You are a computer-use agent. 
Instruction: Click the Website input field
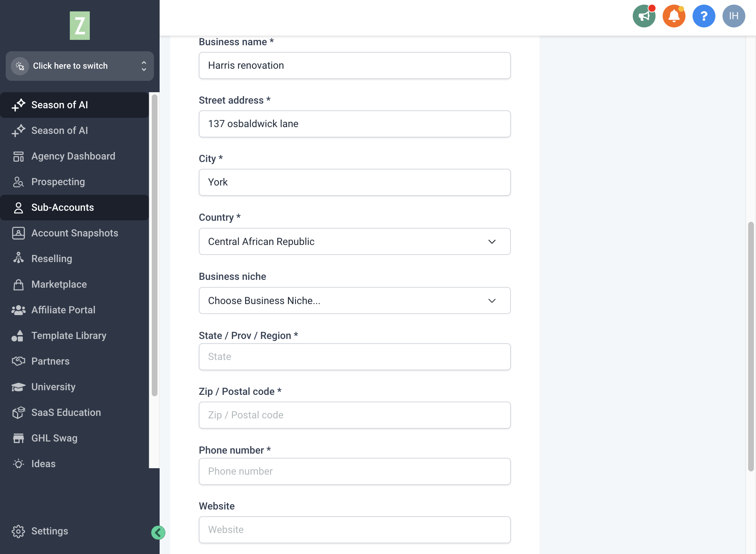pyautogui.click(x=355, y=530)
